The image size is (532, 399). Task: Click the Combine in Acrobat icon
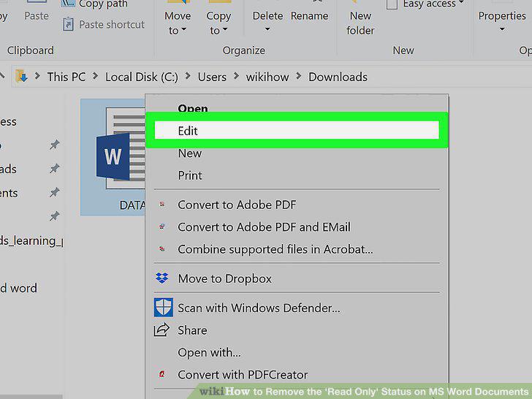point(162,248)
